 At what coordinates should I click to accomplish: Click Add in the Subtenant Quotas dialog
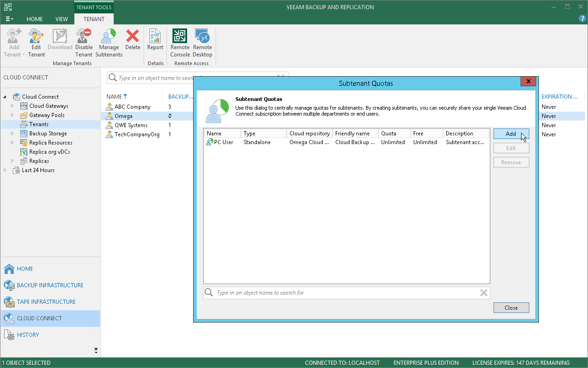pyautogui.click(x=511, y=134)
